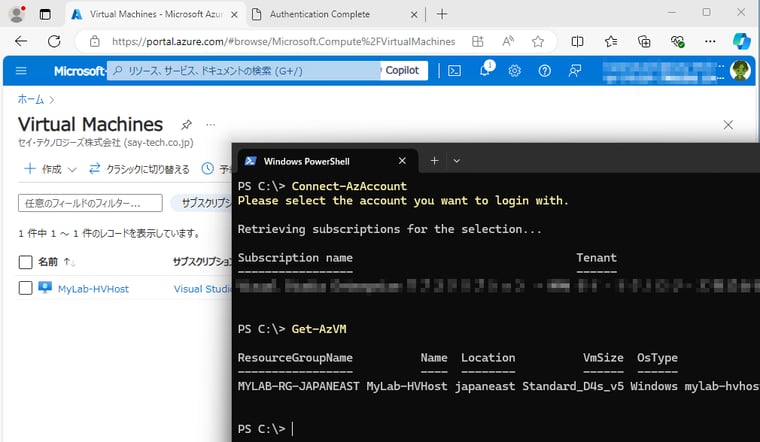Screen dimensions: 760x442
Task: Click the Azure account avatar
Action: pos(740,71)
